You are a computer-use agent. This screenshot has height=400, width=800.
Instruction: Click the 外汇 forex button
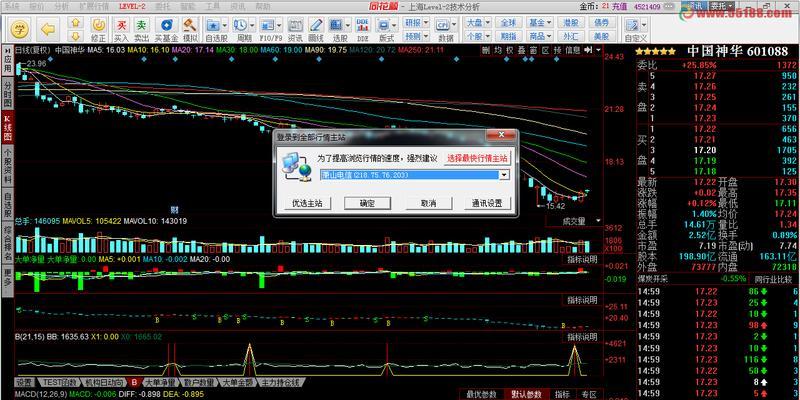click(571, 36)
